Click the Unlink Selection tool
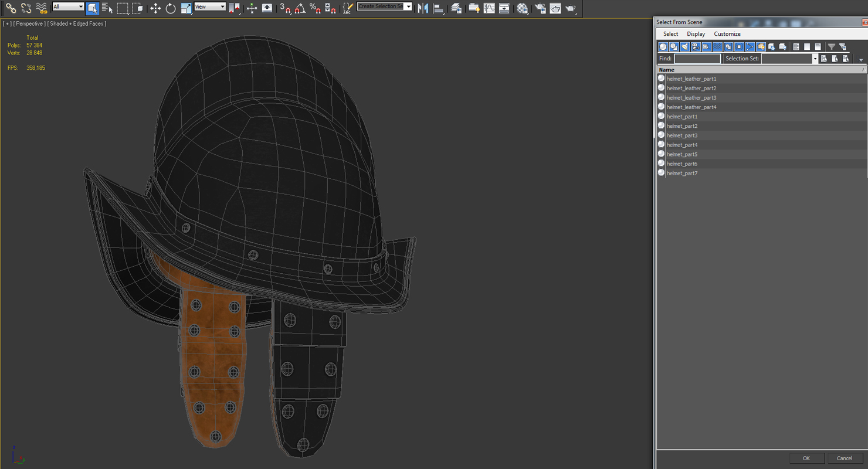868x469 pixels. 26,8
